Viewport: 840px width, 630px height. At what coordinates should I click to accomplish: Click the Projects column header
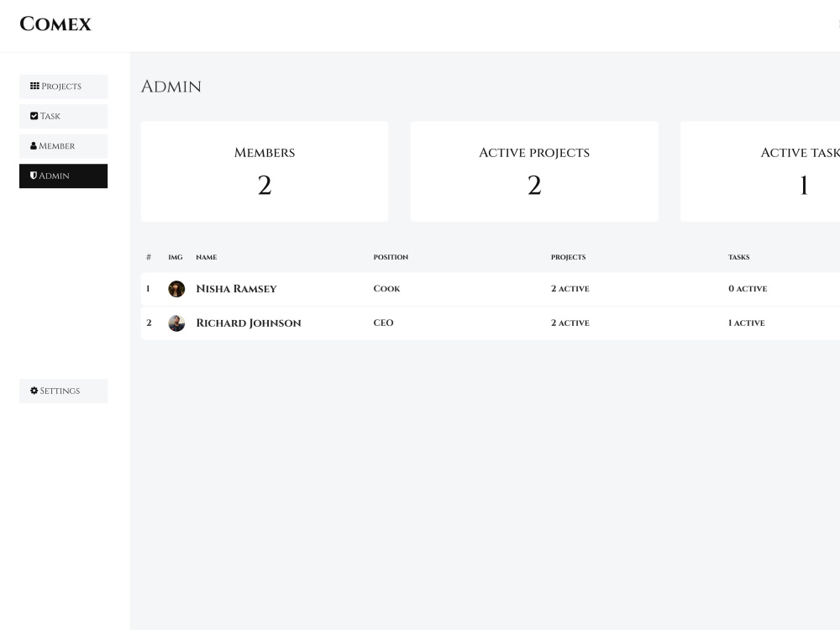point(569,257)
